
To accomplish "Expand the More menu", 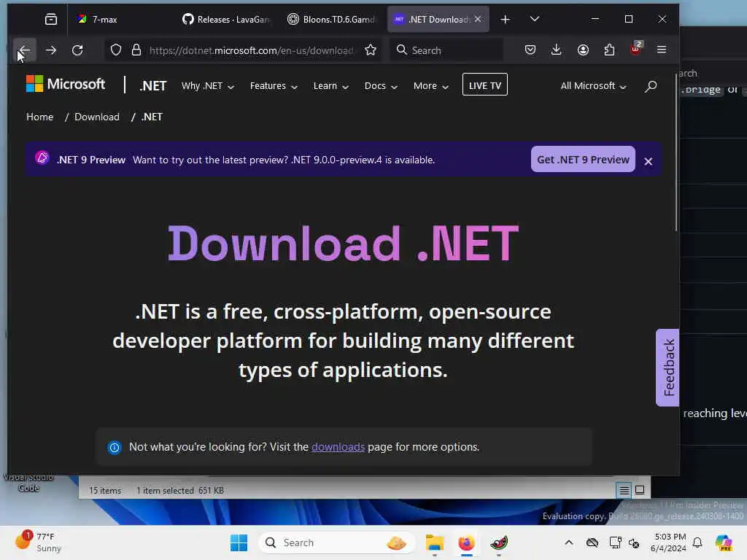I will pos(430,86).
